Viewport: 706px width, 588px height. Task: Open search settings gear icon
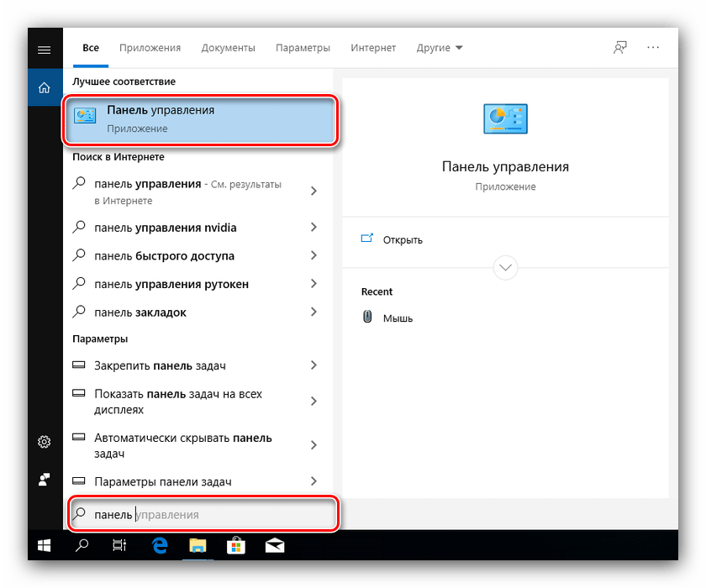[44, 442]
